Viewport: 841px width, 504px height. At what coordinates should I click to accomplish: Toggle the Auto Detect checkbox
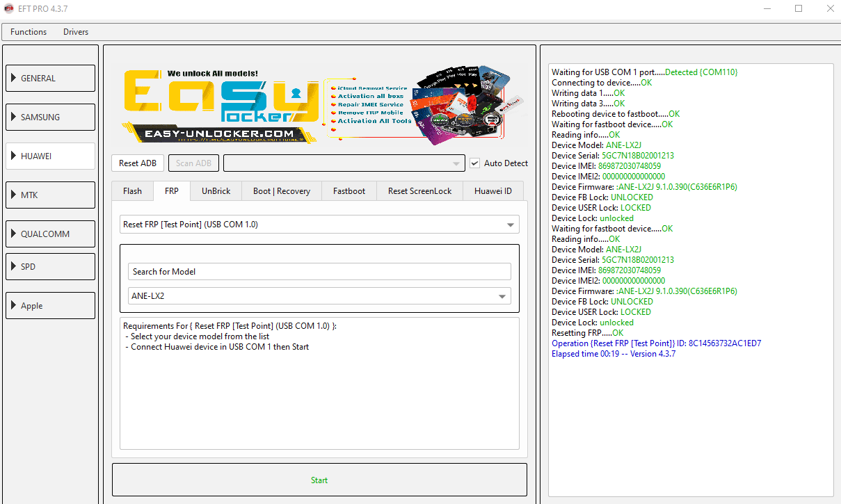pos(475,163)
